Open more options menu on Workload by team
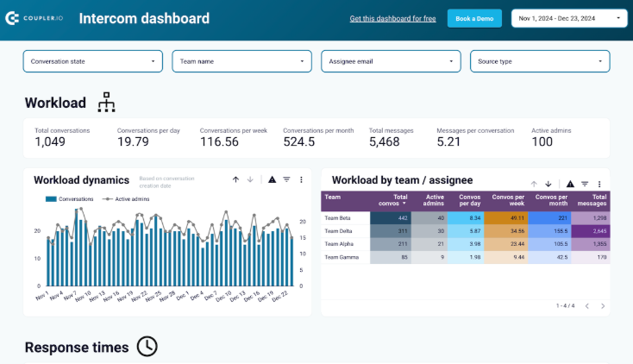Viewport: 633px width, 364px height. pos(599,184)
